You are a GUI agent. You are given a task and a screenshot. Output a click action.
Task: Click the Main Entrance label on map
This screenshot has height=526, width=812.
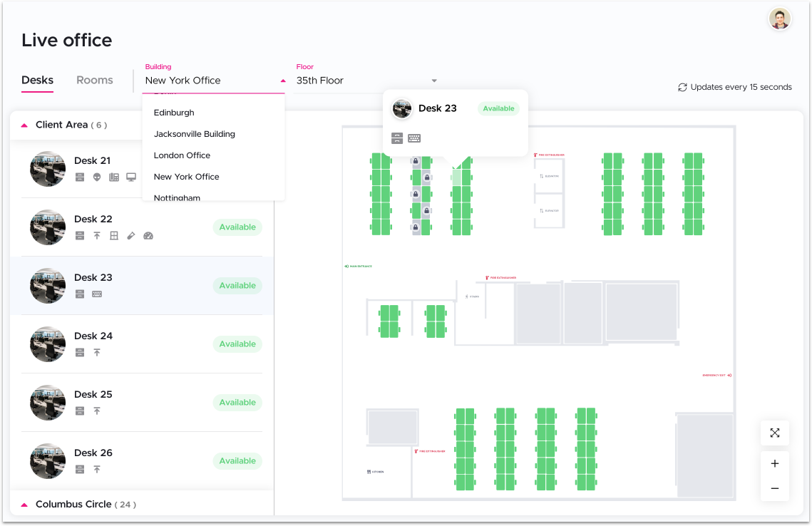[x=359, y=267]
